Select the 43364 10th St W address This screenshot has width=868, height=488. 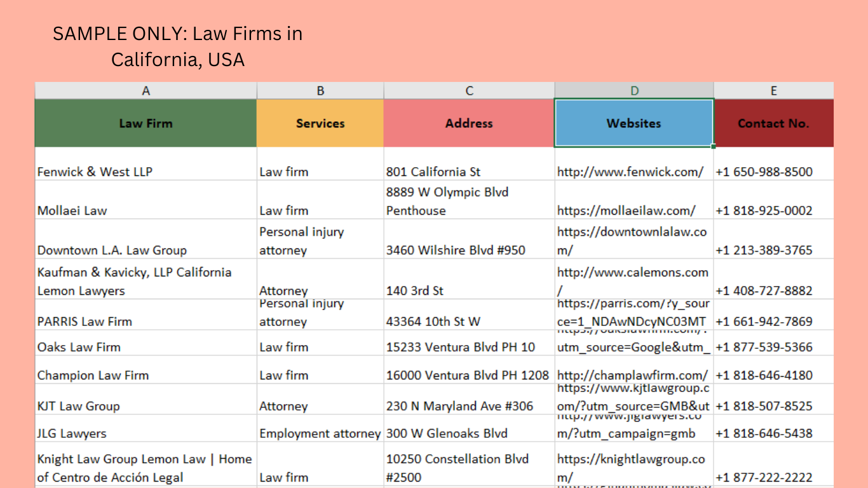tap(469, 314)
